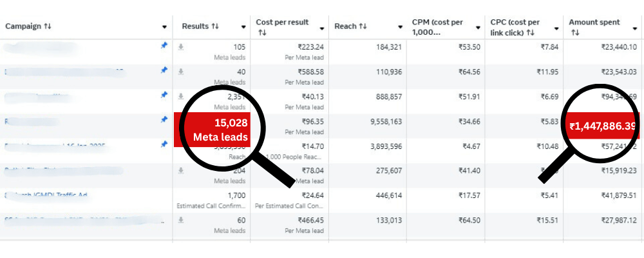Select the ₹466.45 cost per result cell

coord(310,220)
